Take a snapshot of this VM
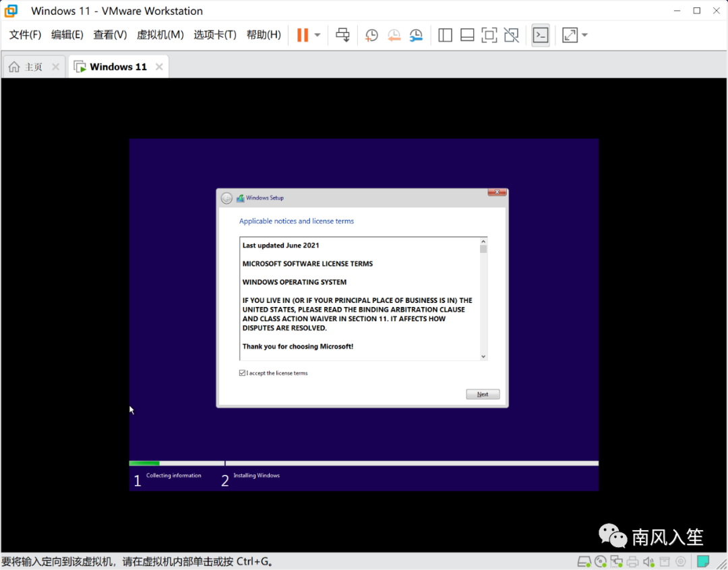 pos(371,35)
